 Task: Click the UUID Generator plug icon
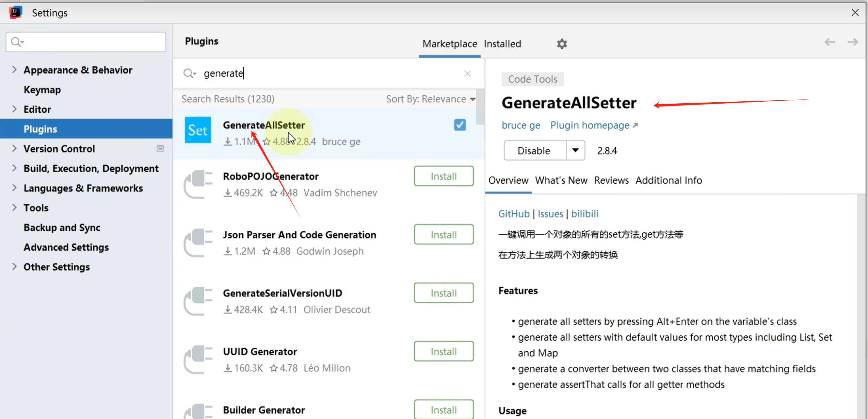point(198,359)
